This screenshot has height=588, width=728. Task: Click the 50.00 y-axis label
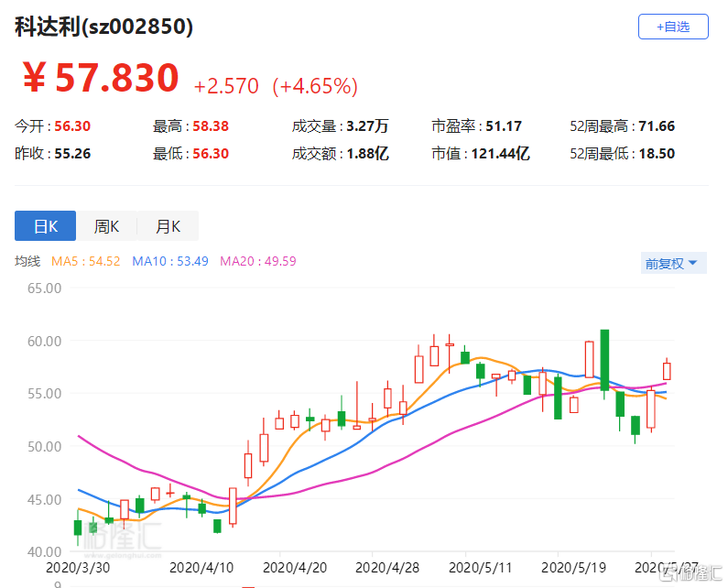pos(44,446)
